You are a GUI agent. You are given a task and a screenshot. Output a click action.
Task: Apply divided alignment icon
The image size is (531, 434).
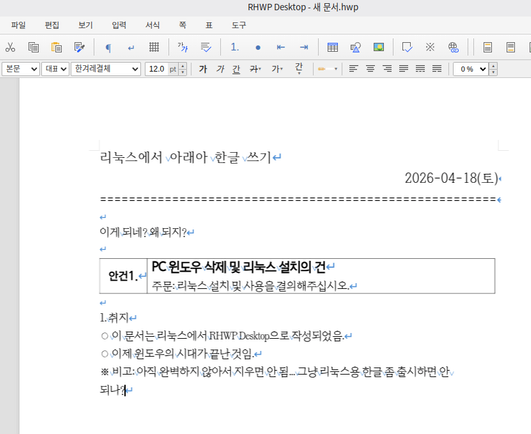(x=437, y=69)
